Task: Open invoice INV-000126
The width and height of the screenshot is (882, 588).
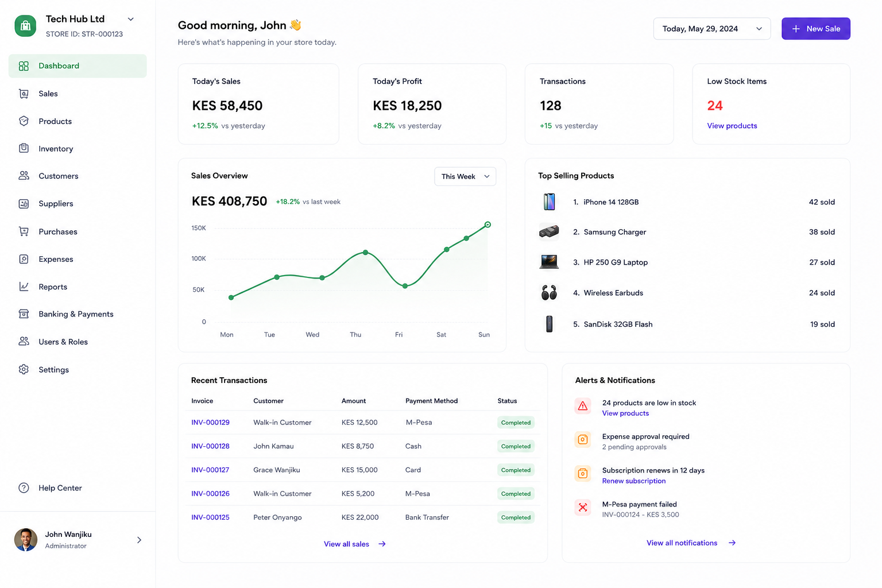Action: coord(210,494)
